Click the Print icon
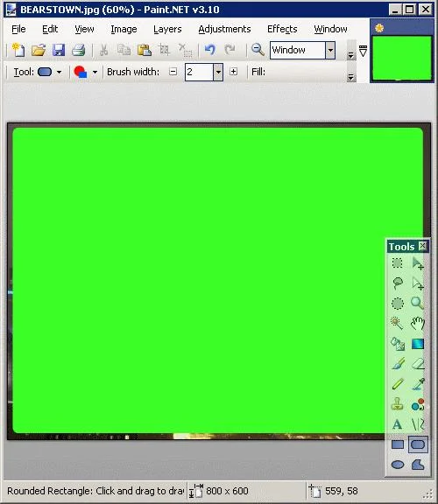This screenshot has height=504, width=438. (x=79, y=50)
